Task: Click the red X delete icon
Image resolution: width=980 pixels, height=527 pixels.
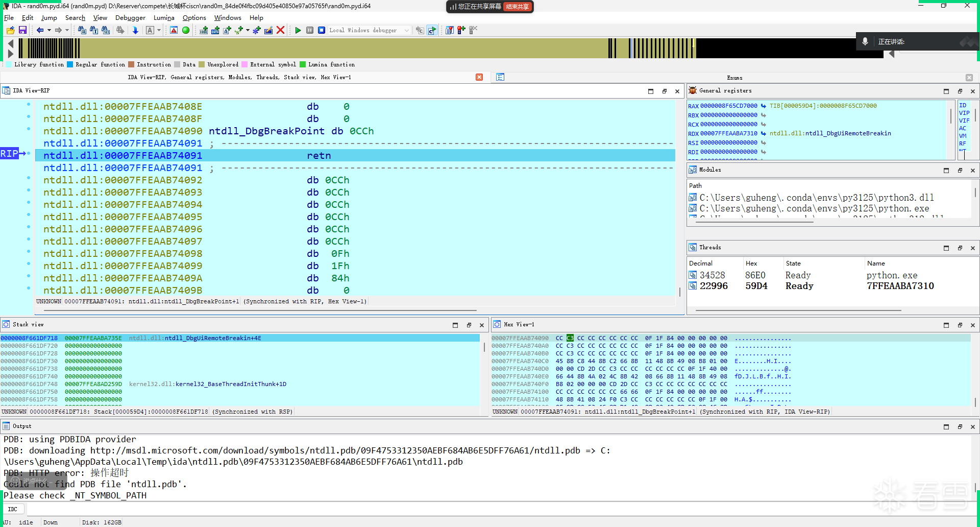Action: (280, 31)
